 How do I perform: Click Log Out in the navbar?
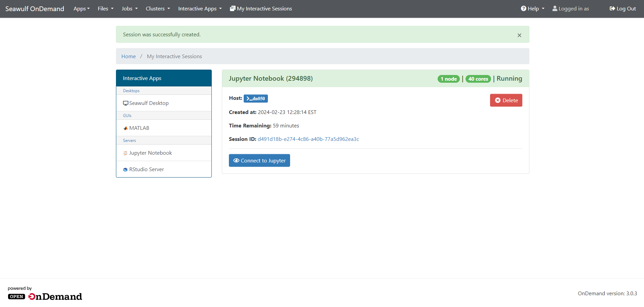coord(623,9)
